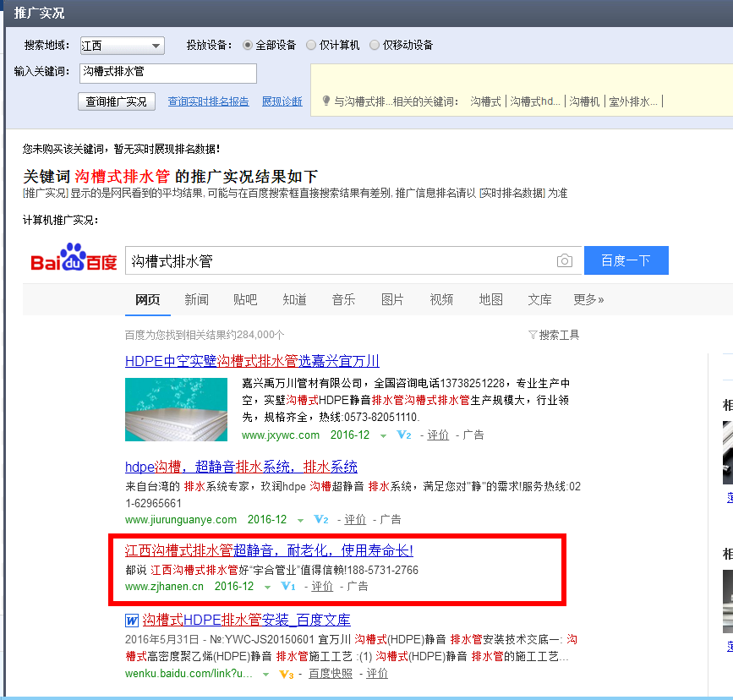Image resolution: width=733 pixels, height=700 pixels.
Task: Select the 仅计算机 radio button
Action: 311,45
